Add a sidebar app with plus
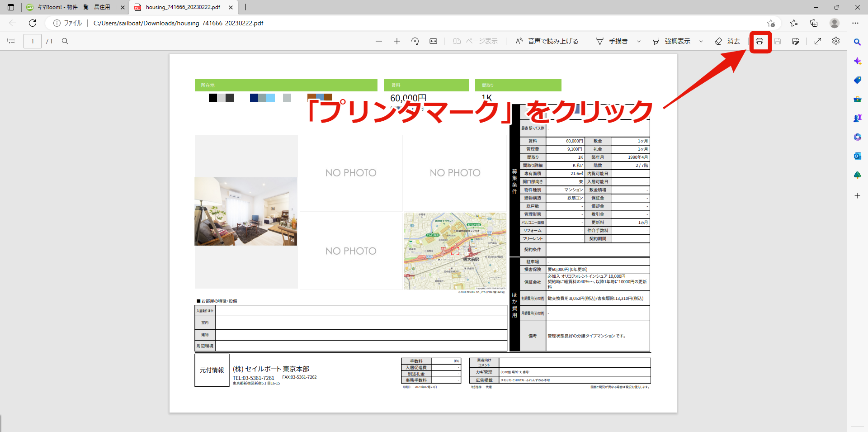Screen dimensions: 868x432 (x=857, y=196)
